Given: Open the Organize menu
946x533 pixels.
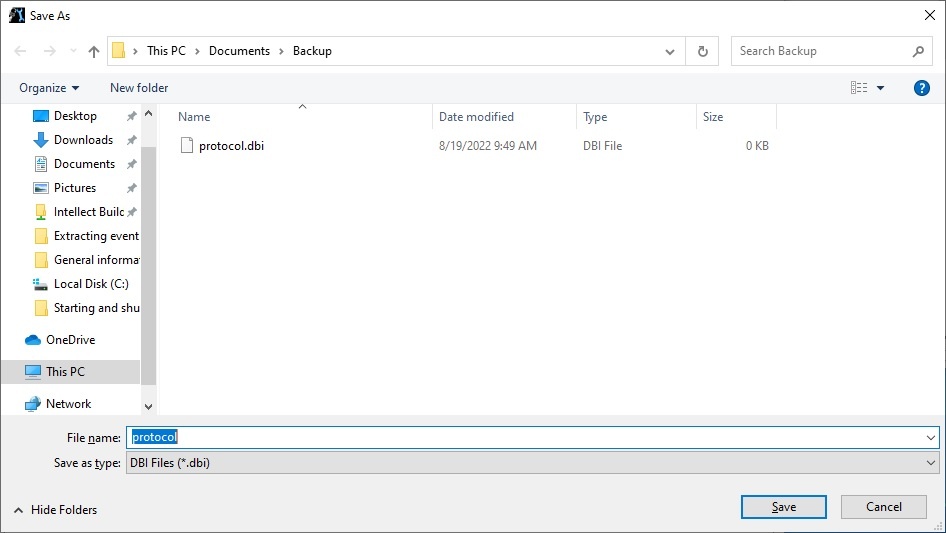Looking at the screenshot, I should 49,88.
